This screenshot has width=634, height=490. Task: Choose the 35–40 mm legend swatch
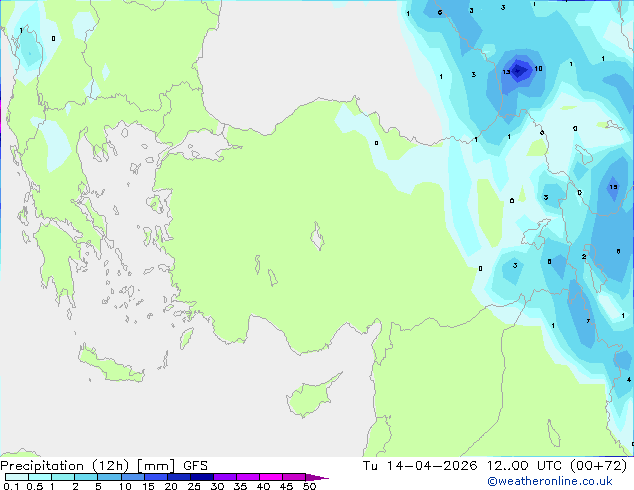pyautogui.click(x=248, y=477)
